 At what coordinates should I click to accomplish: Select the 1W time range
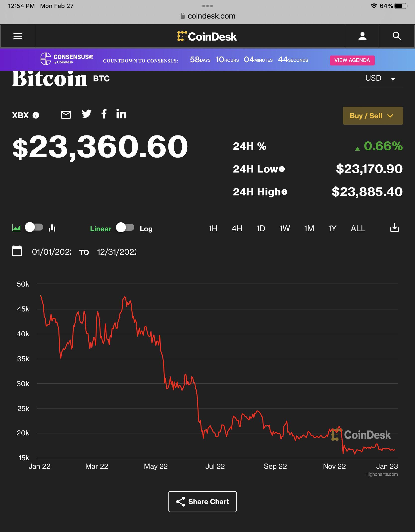[x=284, y=229]
